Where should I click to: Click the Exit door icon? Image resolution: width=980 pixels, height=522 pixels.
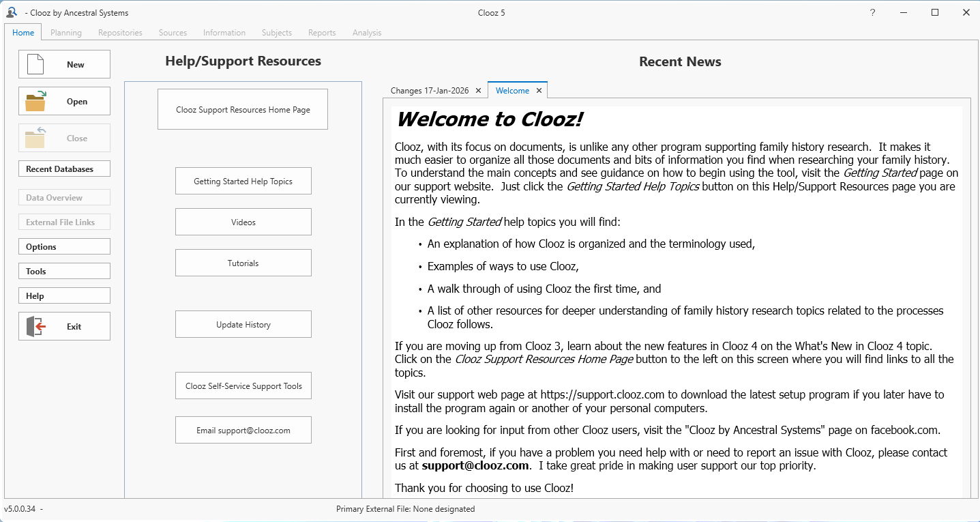click(x=35, y=326)
